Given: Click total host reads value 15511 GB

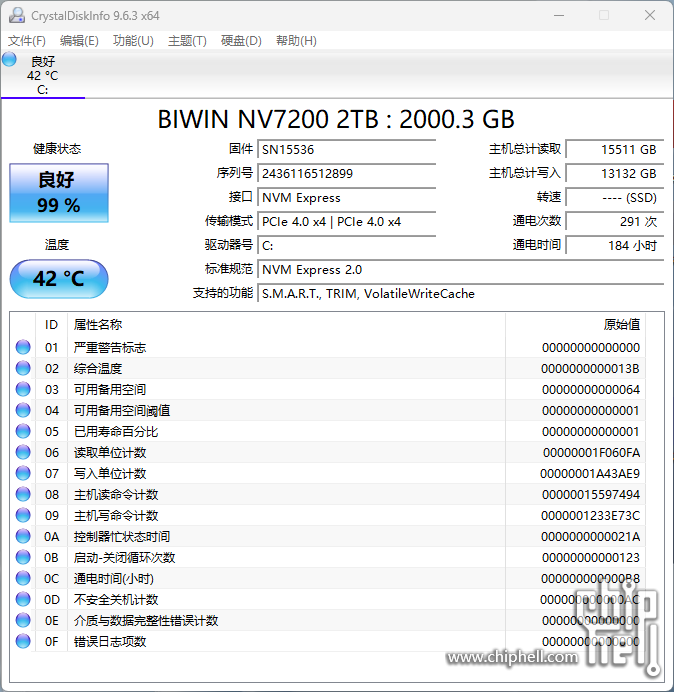Looking at the screenshot, I should (x=615, y=150).
